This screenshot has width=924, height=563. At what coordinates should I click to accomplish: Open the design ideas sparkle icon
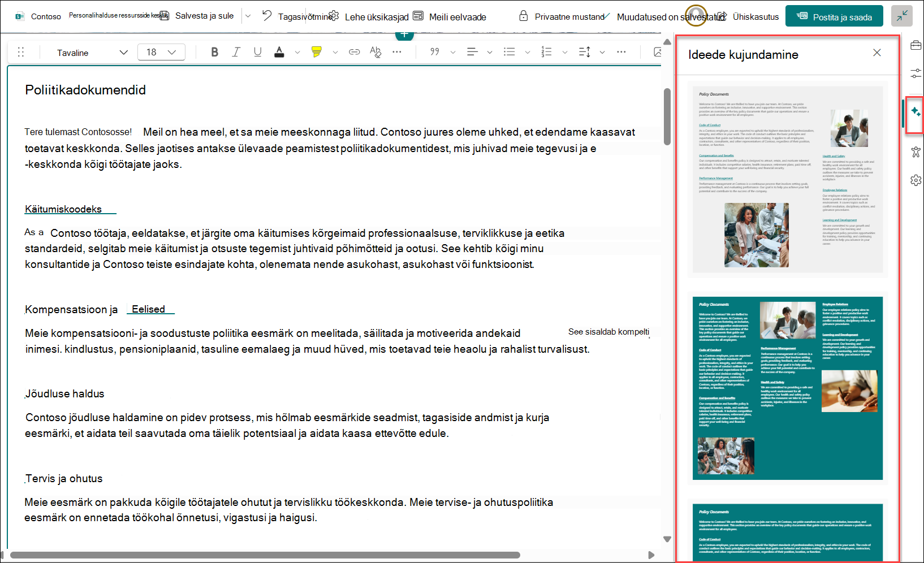916,112
